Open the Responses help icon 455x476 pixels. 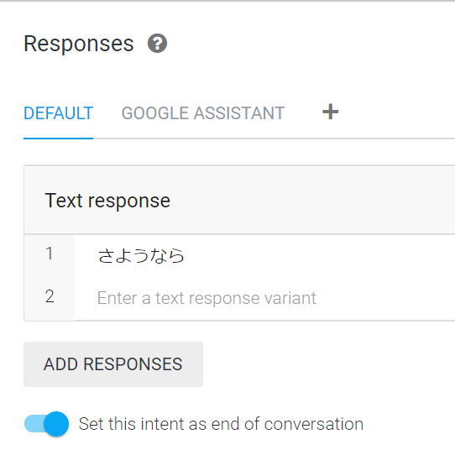[157, 44]
